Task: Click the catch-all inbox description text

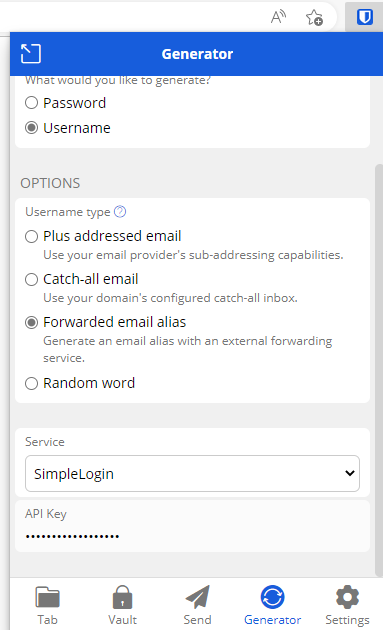Action: [170, 298]
